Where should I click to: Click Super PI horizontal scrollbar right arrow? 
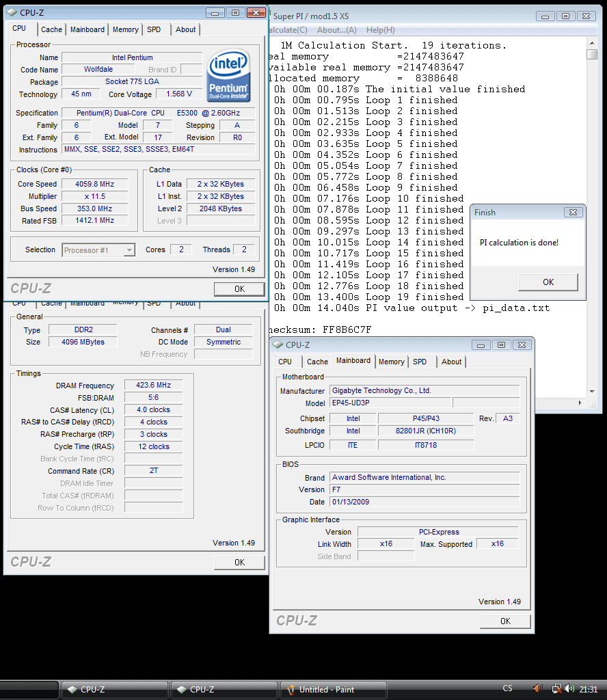pos(580,403)
